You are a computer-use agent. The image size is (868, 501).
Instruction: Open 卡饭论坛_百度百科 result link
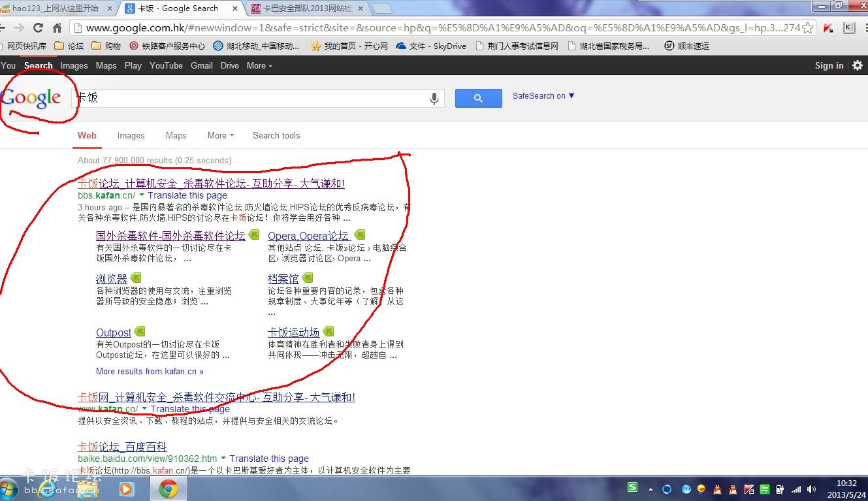pos(122,447)
